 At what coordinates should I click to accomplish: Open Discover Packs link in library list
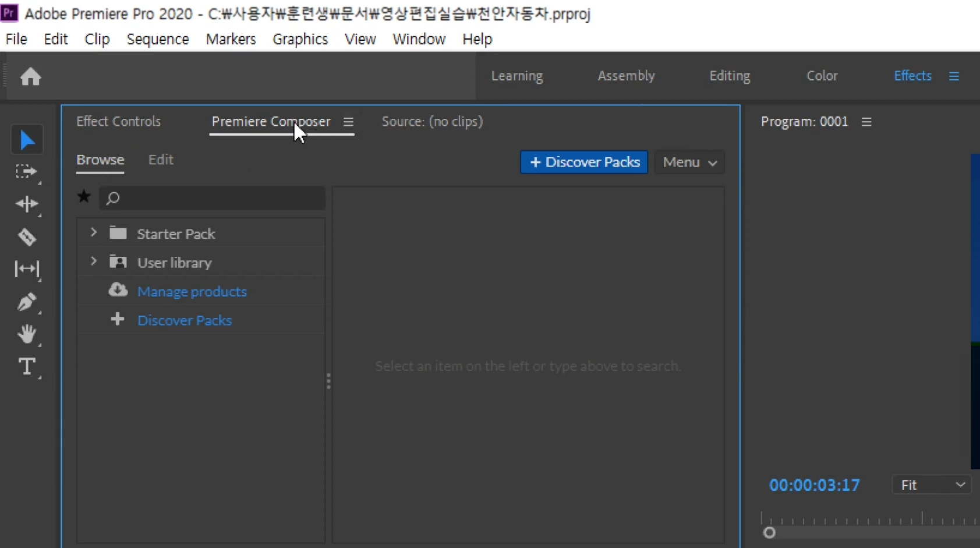185,320
